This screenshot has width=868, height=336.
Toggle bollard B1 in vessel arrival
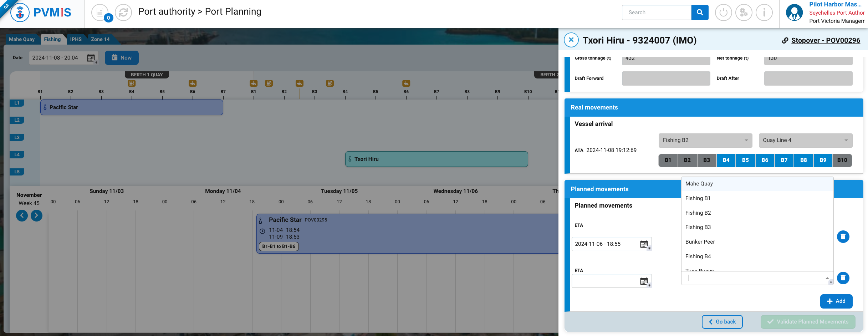668,160
